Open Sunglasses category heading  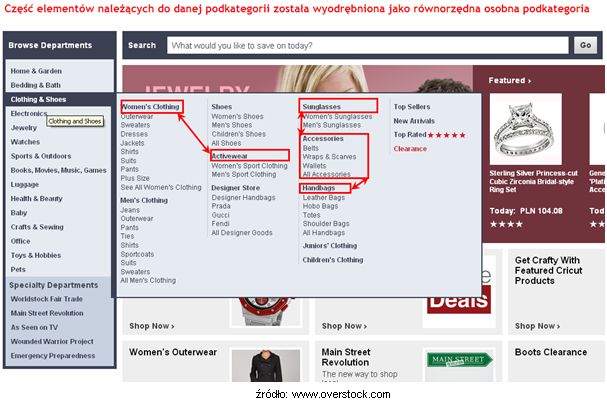(x=321, y=106)
